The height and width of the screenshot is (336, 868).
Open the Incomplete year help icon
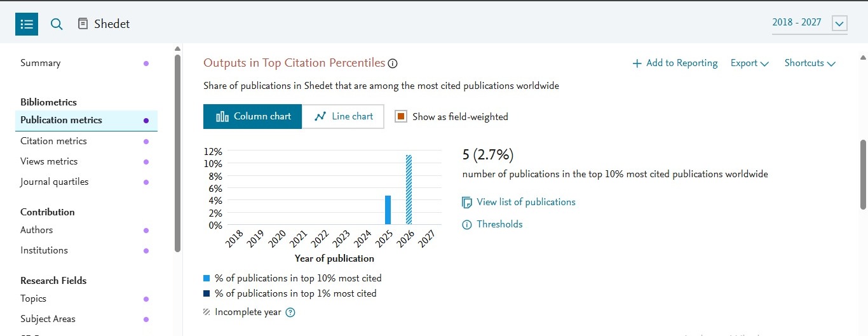tap(290, 312)
